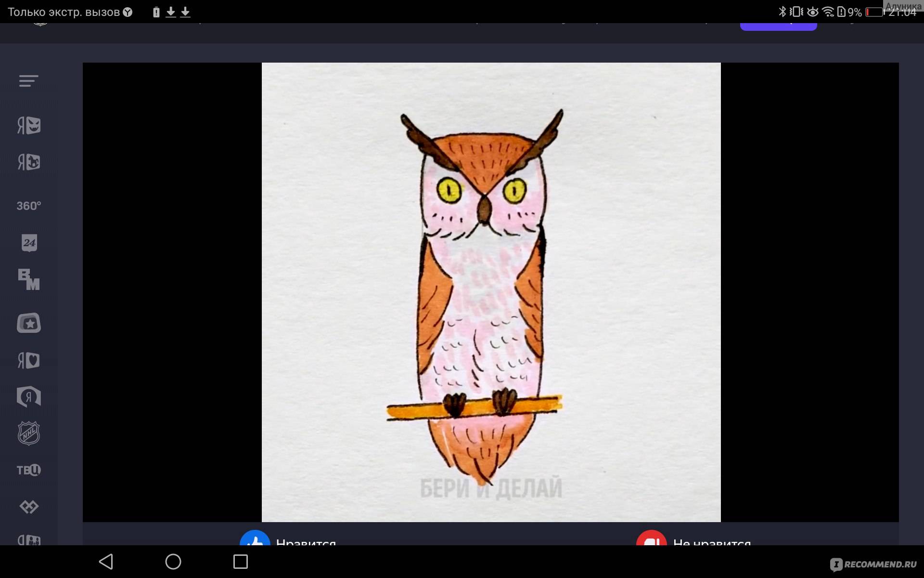Expand the sidebar hamburger menu
The image size is (924, 578).
point(28,81)
